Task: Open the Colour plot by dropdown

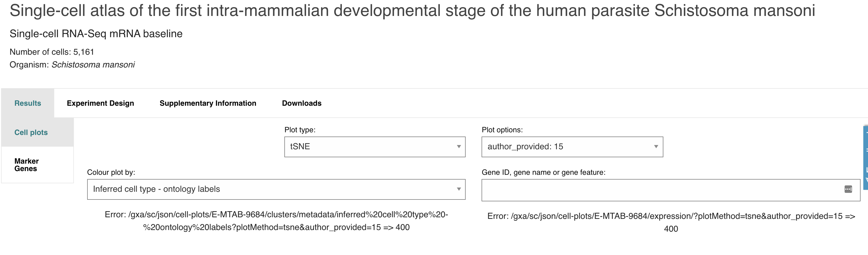Action: [x=276, y=189]
